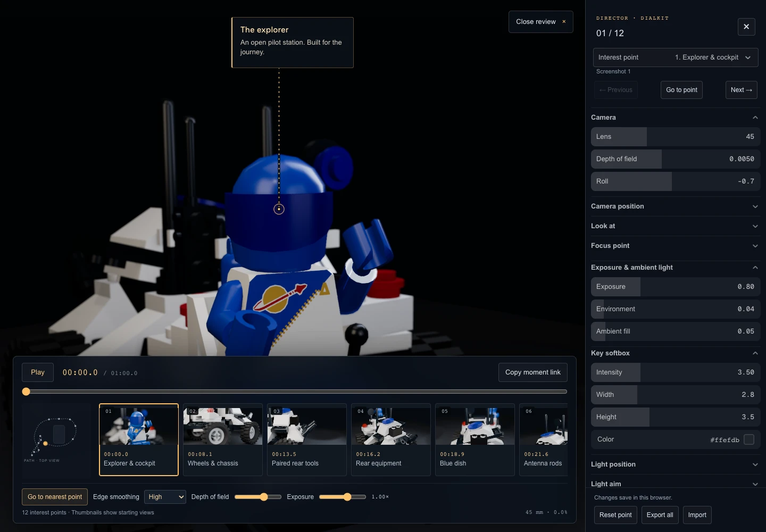The height and width of the screenshot is (532, 766).
Task: Click the color swatch next to #ffefdb
Action: [749, 439]
